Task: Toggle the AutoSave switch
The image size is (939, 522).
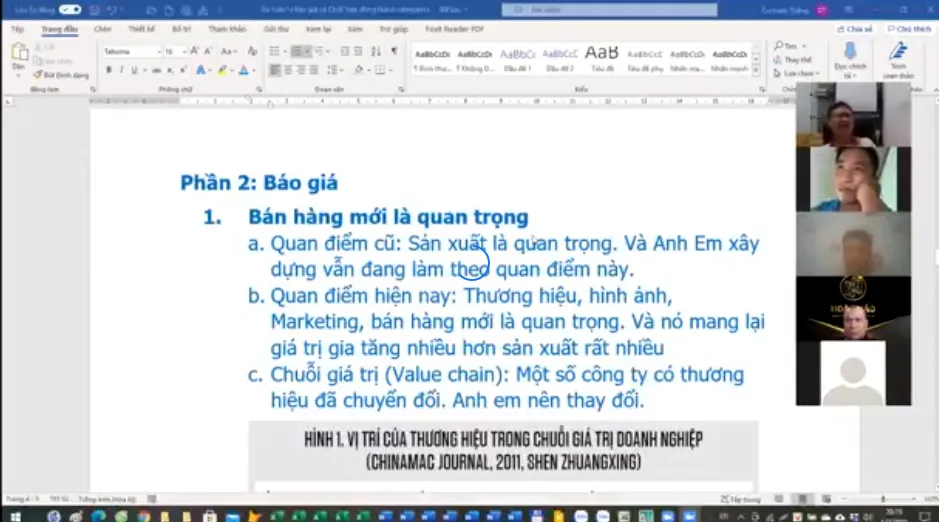Action: point(69,10)
